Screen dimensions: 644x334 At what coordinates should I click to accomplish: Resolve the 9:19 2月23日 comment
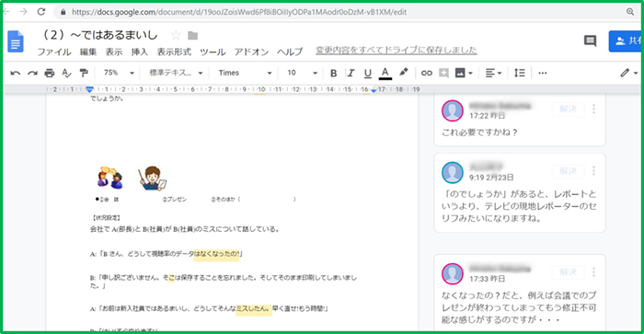(568, 170)
